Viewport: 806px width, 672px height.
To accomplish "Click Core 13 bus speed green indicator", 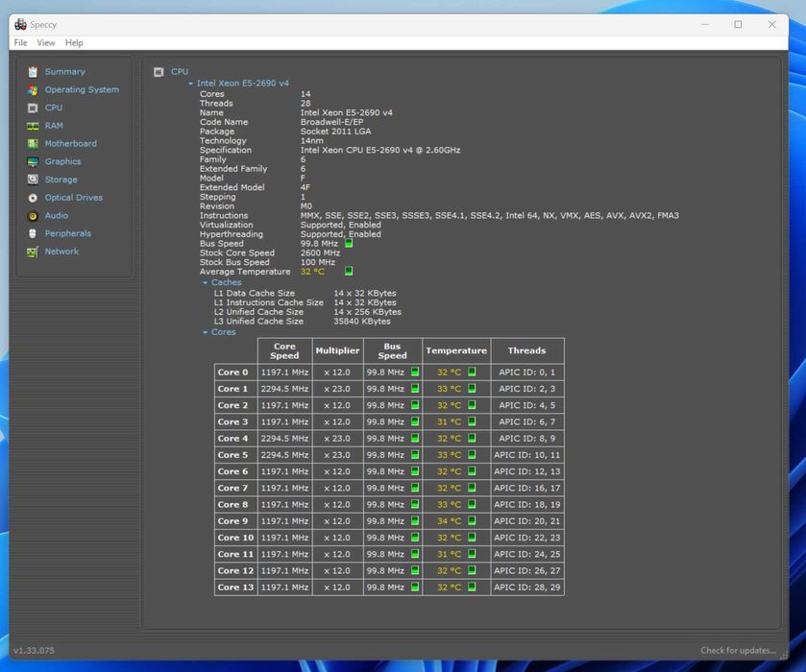I will pos(415,587).
